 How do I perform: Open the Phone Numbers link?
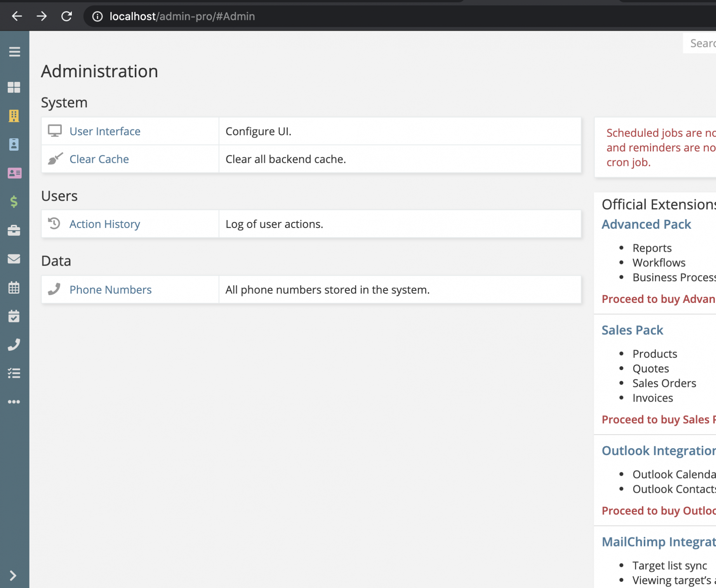point(111,290)
